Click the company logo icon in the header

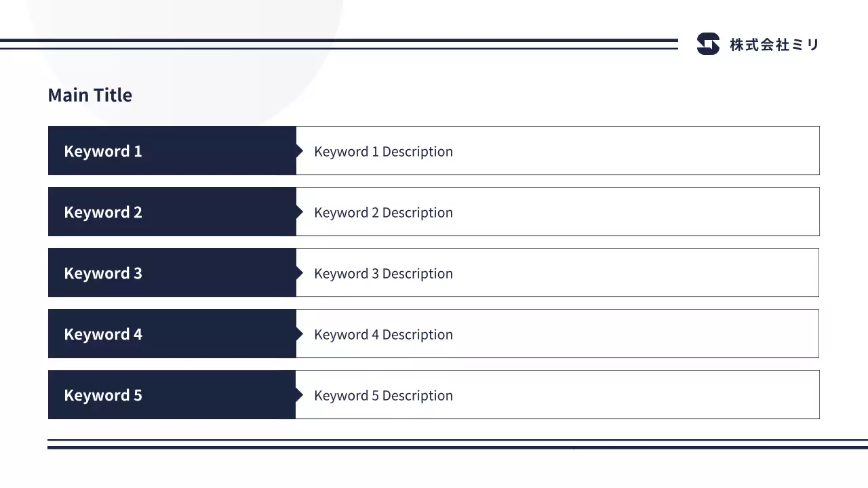[708, 44]
